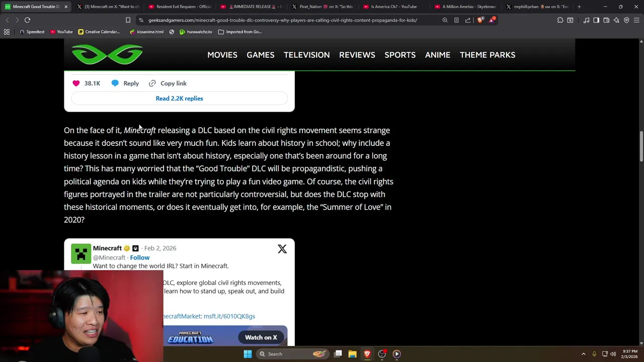Go back to the previous page
The height and width of the screenshot is (362, 644).
[x=7, y=20]
